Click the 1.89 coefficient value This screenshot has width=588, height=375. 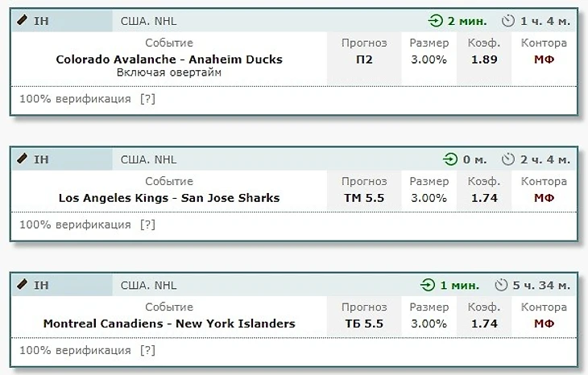(x=484, y=60)
